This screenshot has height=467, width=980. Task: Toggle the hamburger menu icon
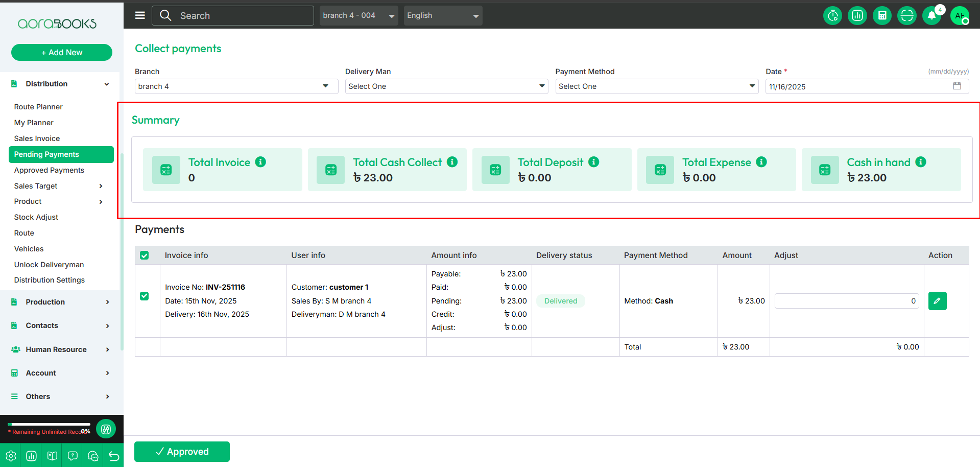(140, 15)
